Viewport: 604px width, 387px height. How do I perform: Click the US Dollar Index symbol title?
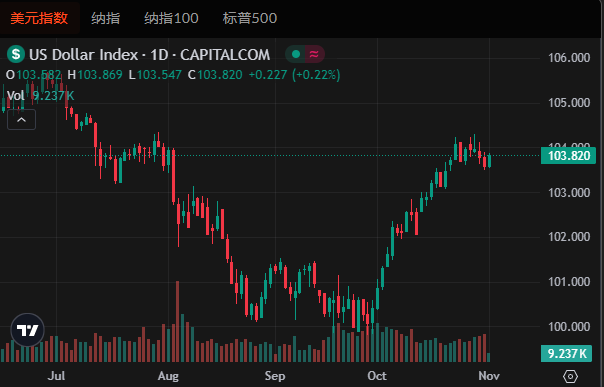84,55
